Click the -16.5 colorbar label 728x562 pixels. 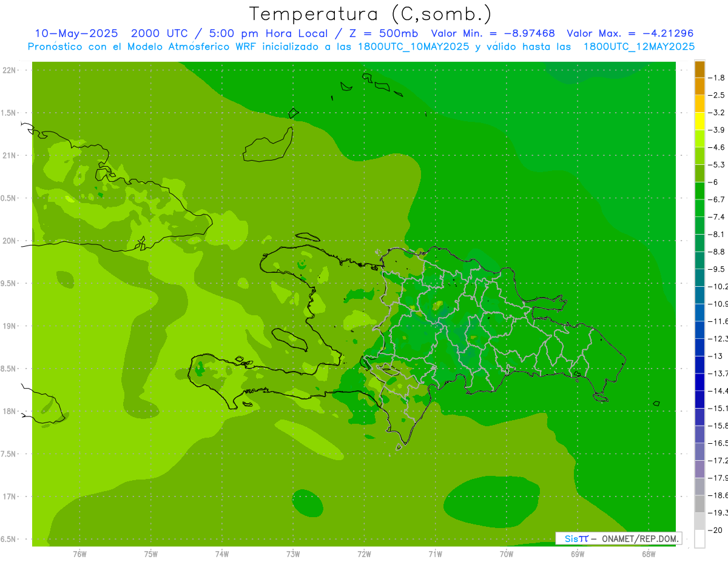click(718, 443)
